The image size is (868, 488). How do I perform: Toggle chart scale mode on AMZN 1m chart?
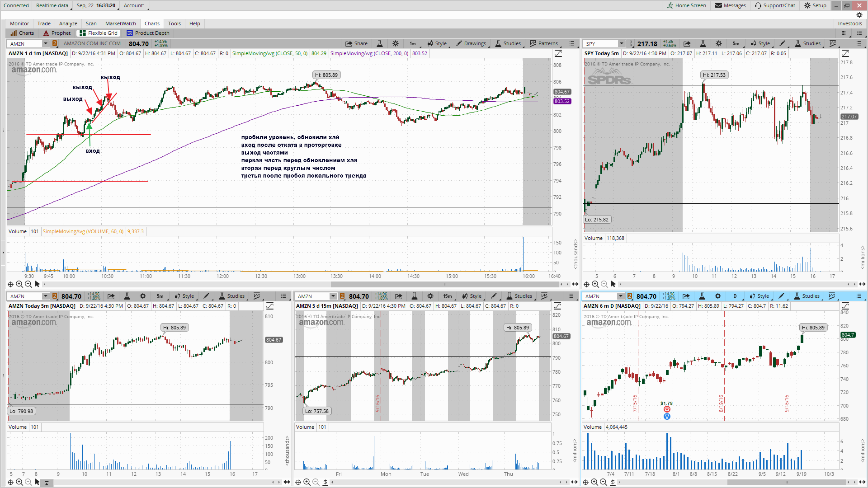click(558, 53)
